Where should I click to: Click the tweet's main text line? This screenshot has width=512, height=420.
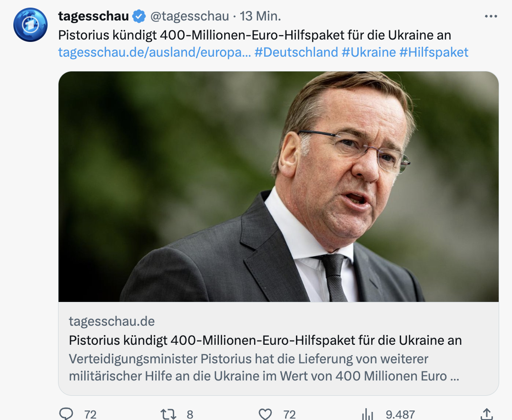point(255,35)
